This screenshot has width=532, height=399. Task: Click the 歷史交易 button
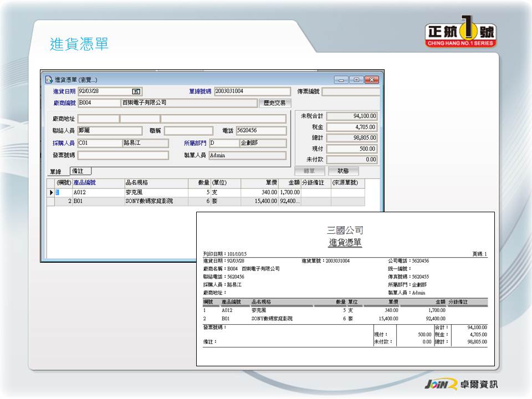coord(274,103)
